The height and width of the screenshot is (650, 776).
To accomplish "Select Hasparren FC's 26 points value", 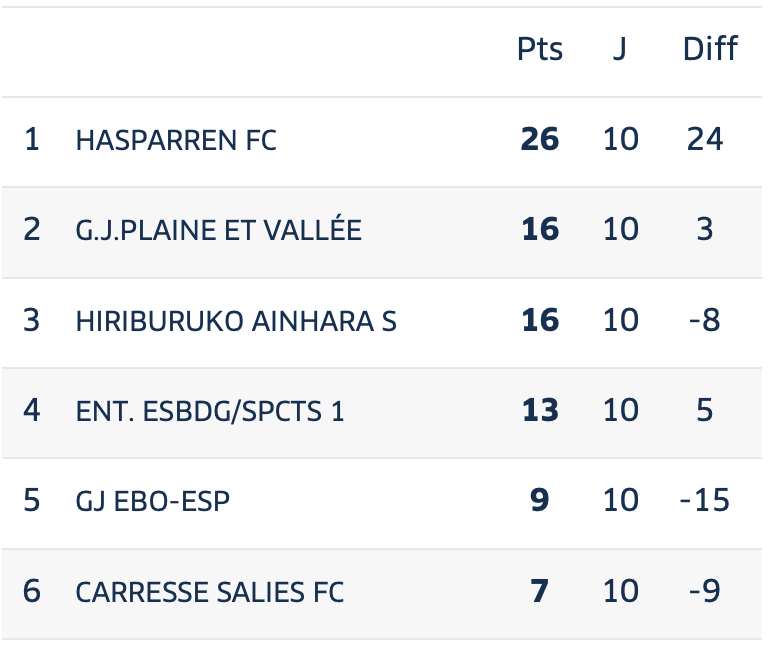I will tap(540, 139).
